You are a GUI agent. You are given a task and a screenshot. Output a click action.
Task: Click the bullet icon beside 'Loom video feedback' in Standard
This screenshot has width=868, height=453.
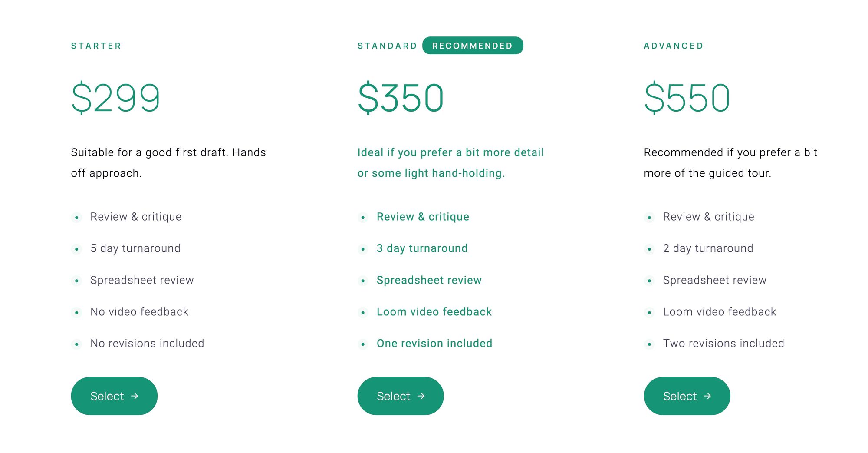(363, 313)
